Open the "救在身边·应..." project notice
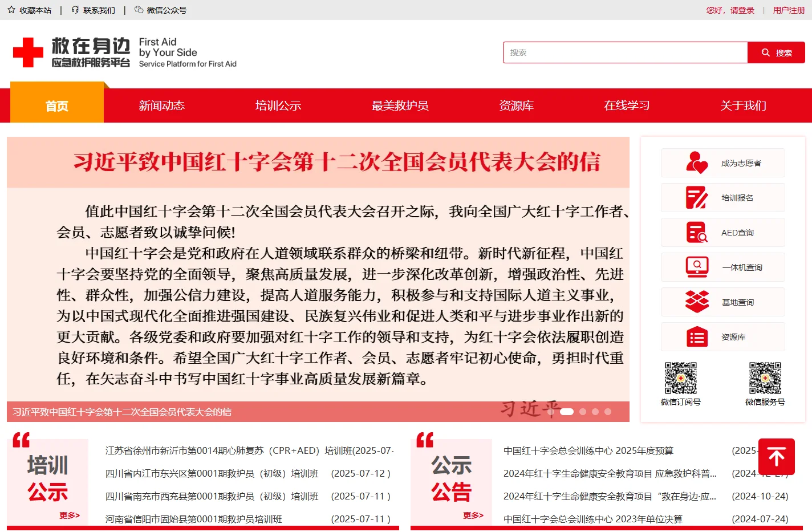The width and height of the screenshot is (812, 532). (610, 496)
